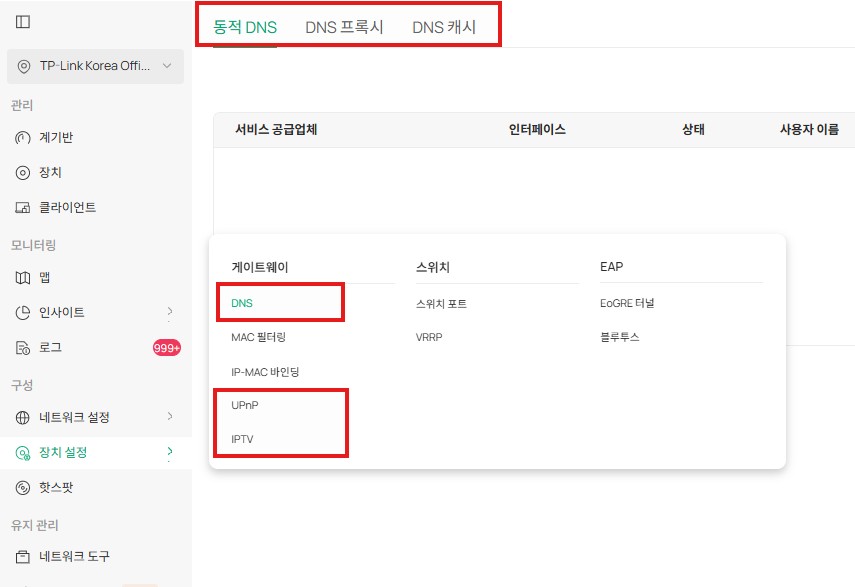Viewport: 855px width, 587px height.
Task: Open the TP-Link Korea Office site selector
Action: pos(95,66)
